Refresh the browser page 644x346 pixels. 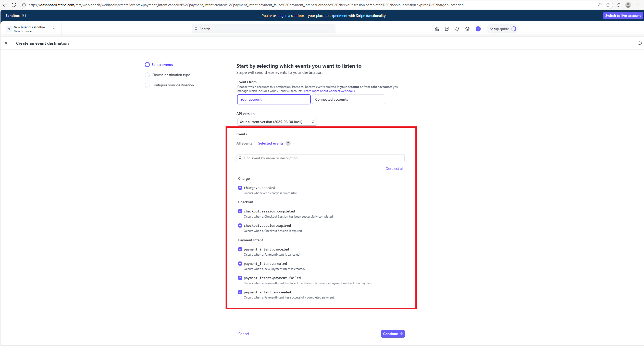pyautogui.click(x=14, y=5)
